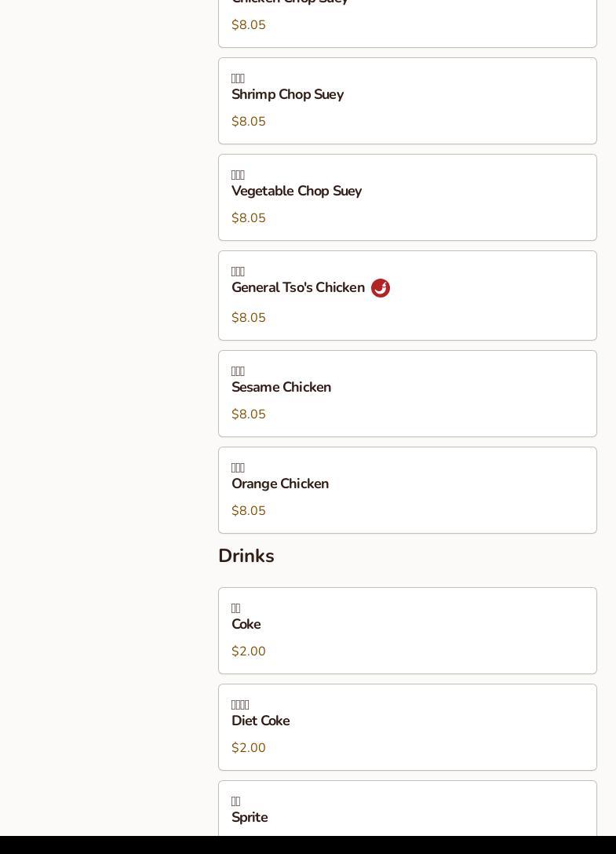
Task: Select the Coke drink name
Action: click(246, 625)
